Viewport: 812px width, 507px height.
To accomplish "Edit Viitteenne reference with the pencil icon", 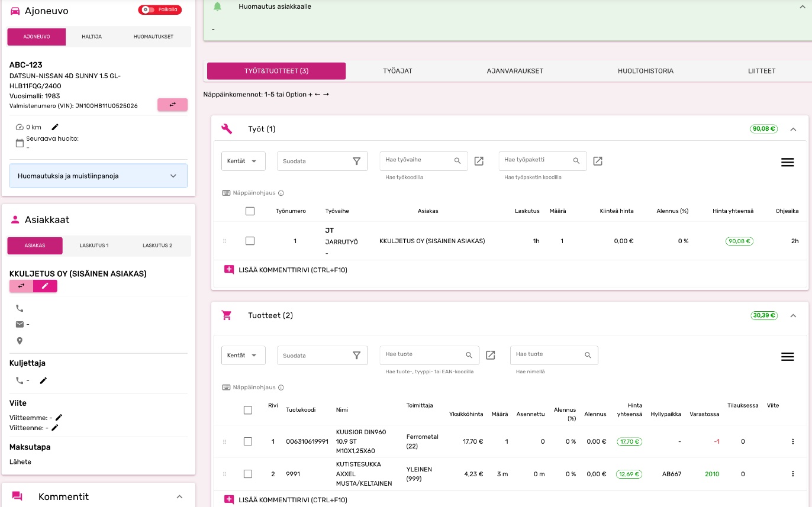I will pos(55,427).
